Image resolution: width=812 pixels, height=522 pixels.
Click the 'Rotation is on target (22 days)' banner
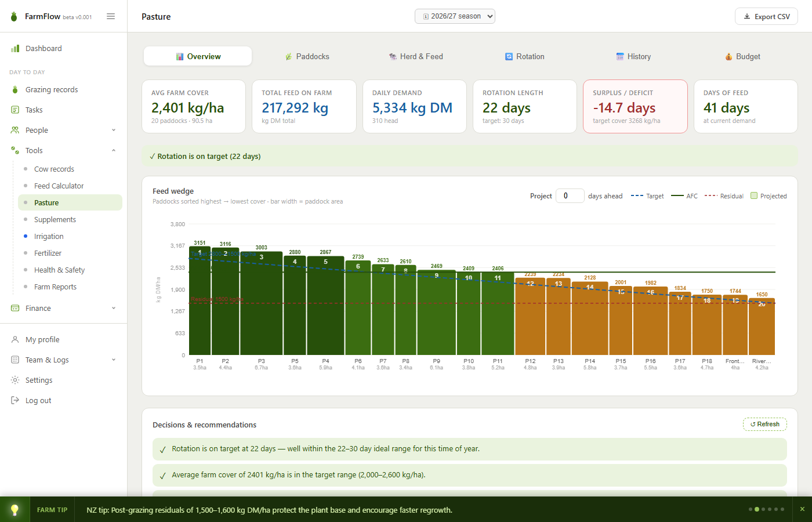[x=470, y=156]
